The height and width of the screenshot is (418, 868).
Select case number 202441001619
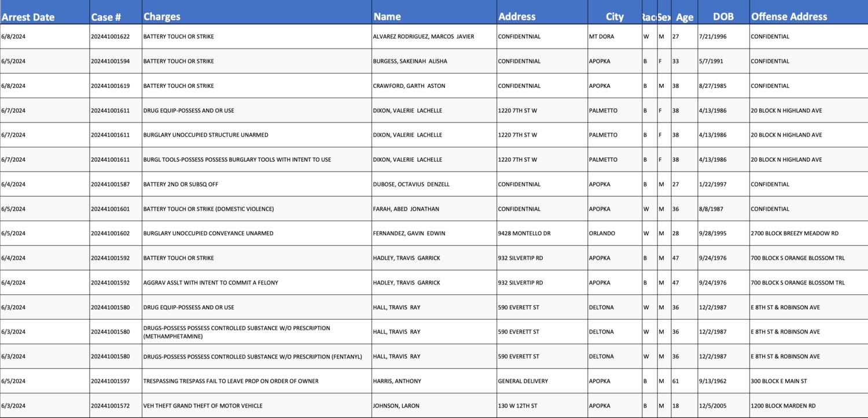110,86
